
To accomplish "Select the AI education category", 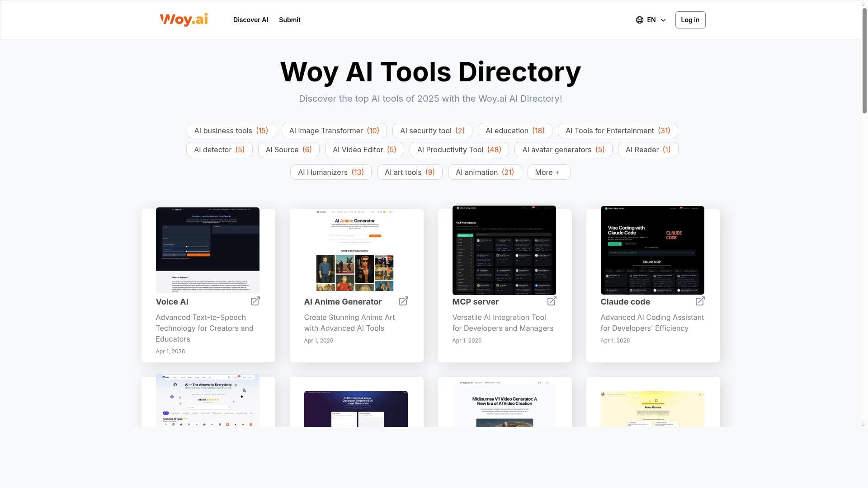I will click(x=515, y=131).
